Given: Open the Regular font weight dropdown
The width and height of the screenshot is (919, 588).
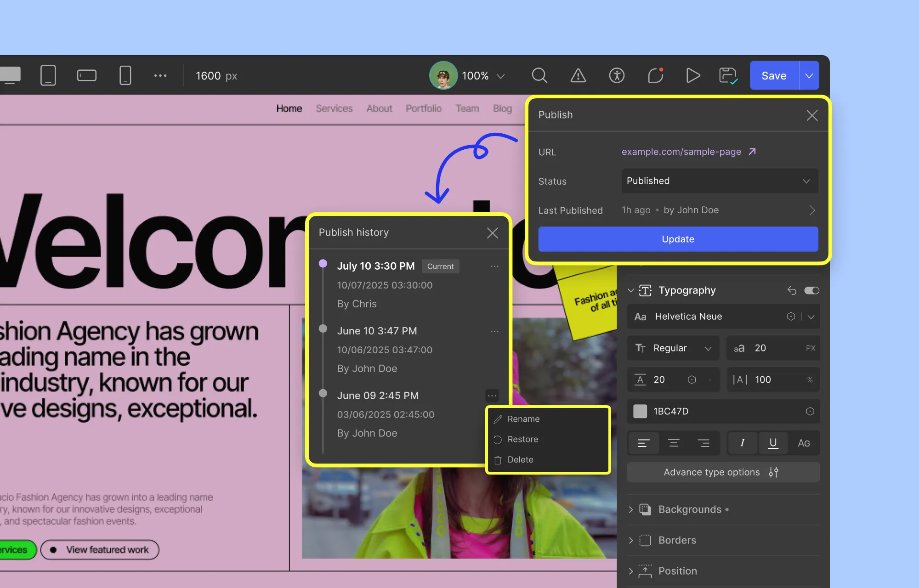Looking at the screenshot, I should (x=673, y=348).
